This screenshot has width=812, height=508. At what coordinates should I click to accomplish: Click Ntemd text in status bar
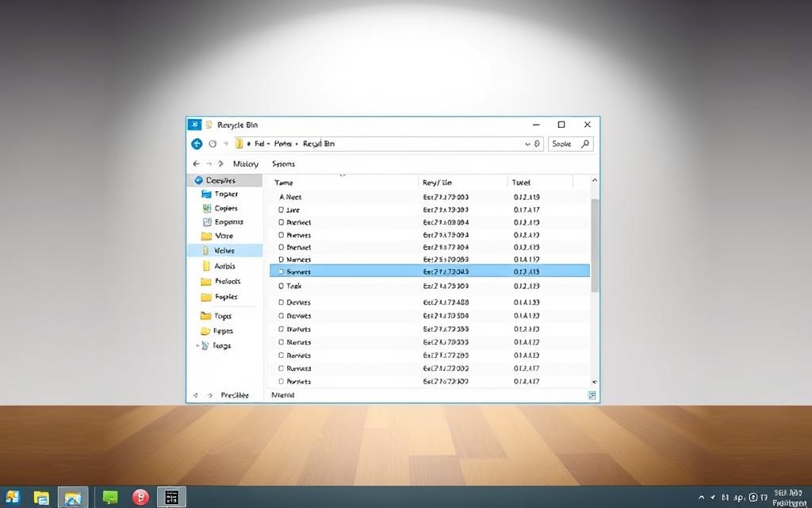283,395
